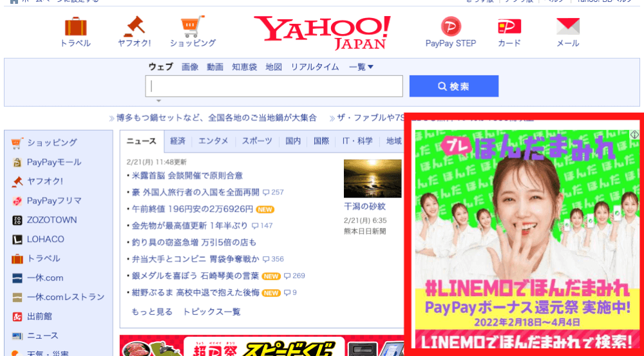Click the LOHACO icon in sidebar
This screenshot has height=356, width=644.
point(17,239)
